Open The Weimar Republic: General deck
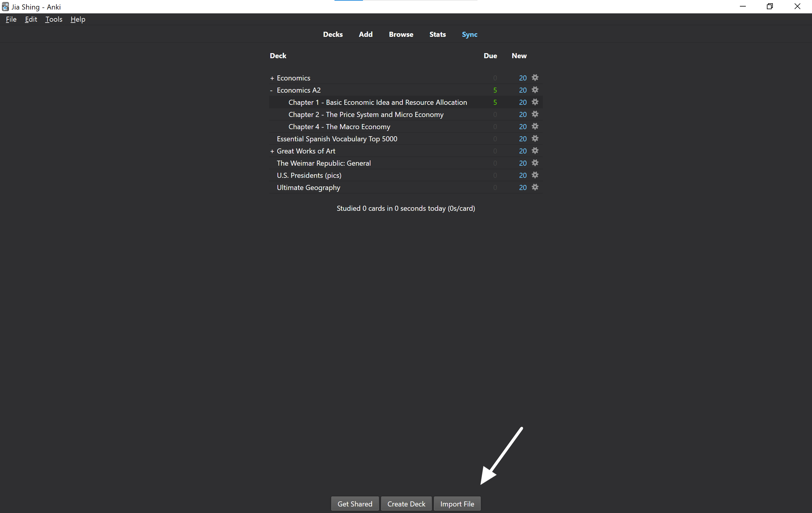 tap(324, 163)
